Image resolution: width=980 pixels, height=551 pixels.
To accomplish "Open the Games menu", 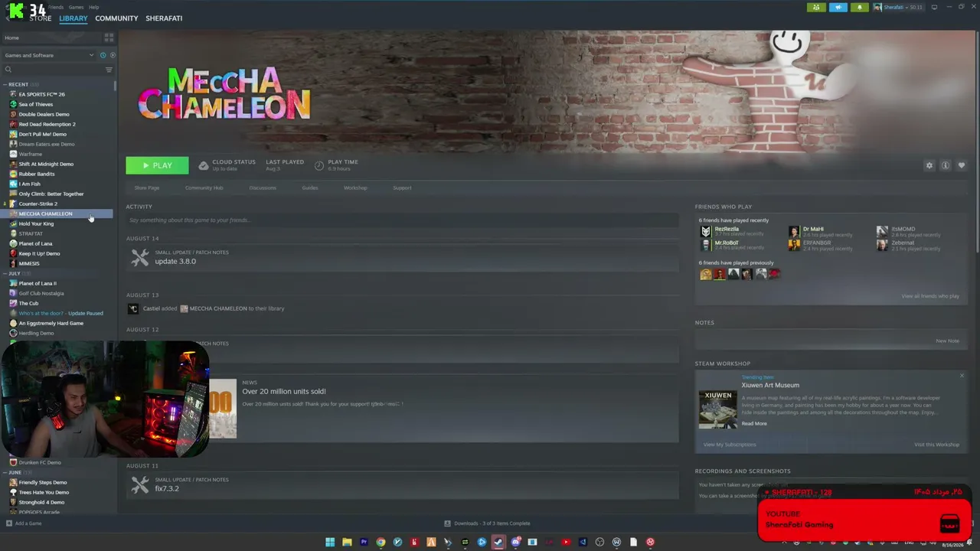I will pyautogui.click(x=77, y=7).
